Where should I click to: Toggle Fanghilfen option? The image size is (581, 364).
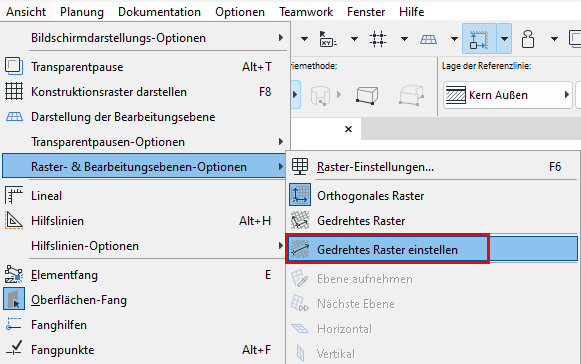coord(145,325)
